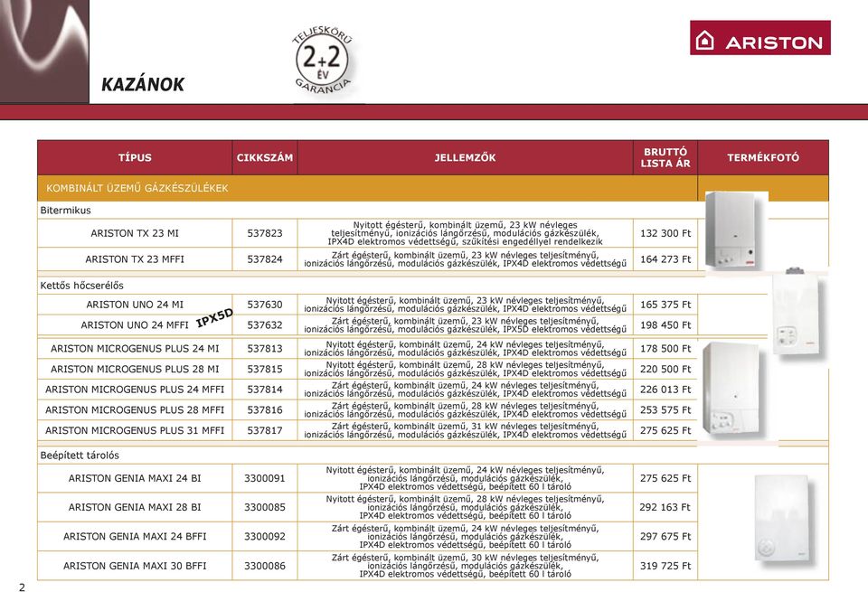The height and width of the screenshot is (592, 868).
Task: Click the price 292 163 Ft
Action: (665, 507)
